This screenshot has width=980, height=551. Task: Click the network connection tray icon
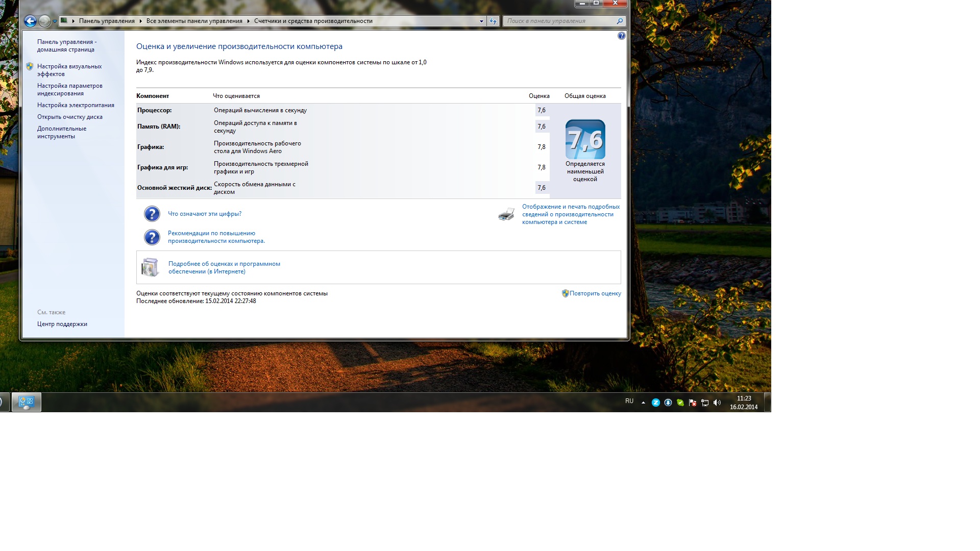click(705, 403)
